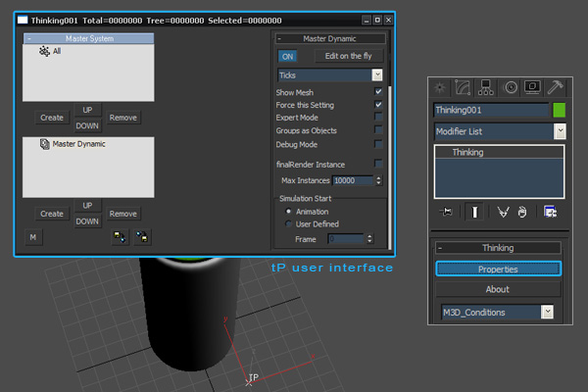Screen dimensions: 588x392
Task: Click the Properties button
Action: pyautogui.click(x=498, y=269)
